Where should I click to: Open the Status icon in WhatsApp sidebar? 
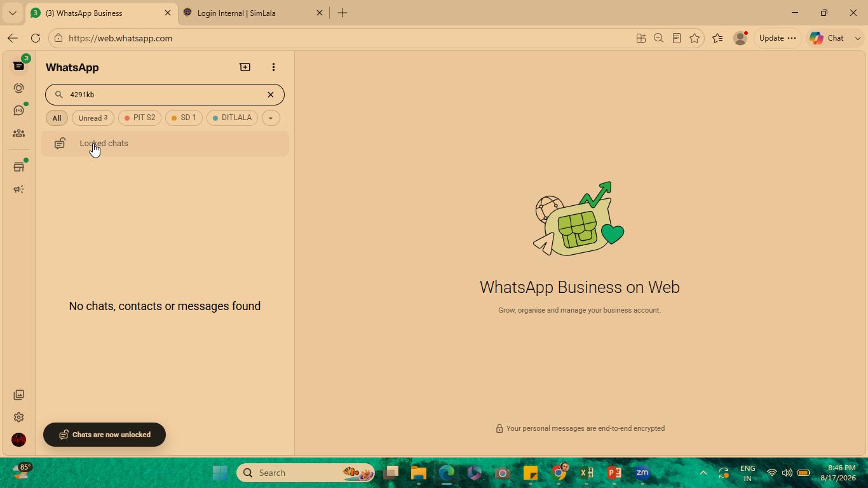click(x=19, y=88)
